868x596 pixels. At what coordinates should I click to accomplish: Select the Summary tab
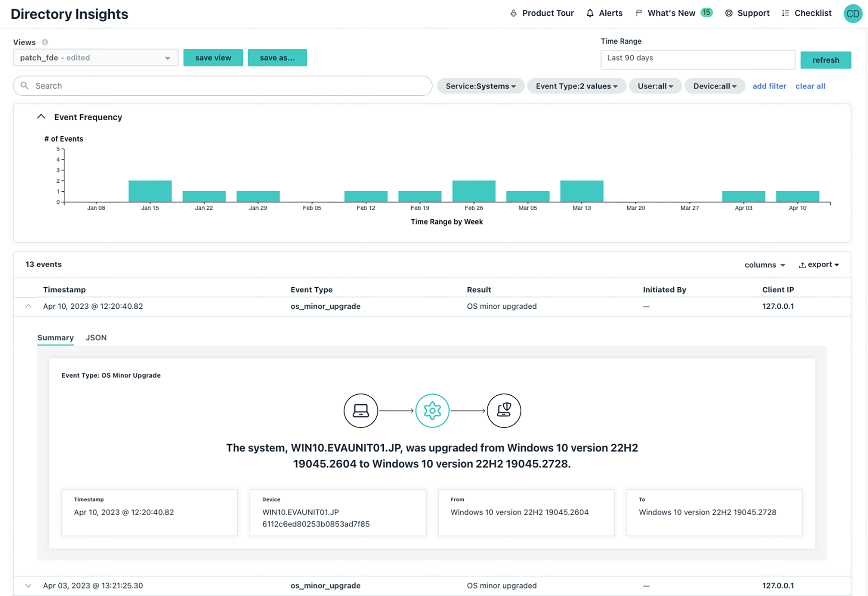tap(55, 338)
